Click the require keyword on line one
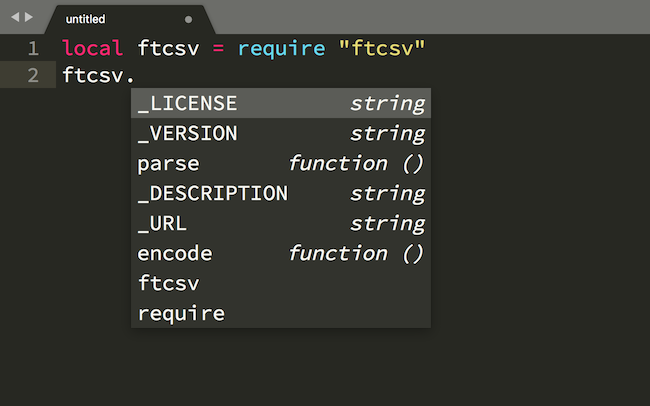This screenshot has width=650, height=406. 281,49
